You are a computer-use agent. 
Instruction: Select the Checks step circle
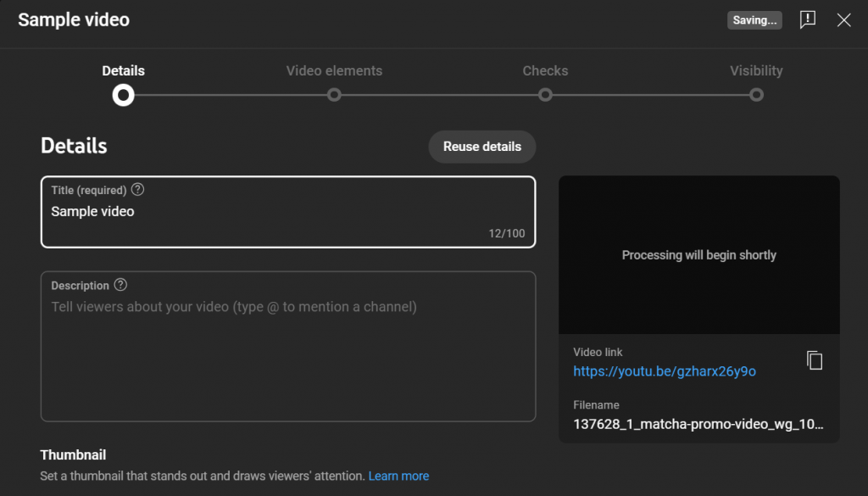pyautogui.click(x=545, y=96)
